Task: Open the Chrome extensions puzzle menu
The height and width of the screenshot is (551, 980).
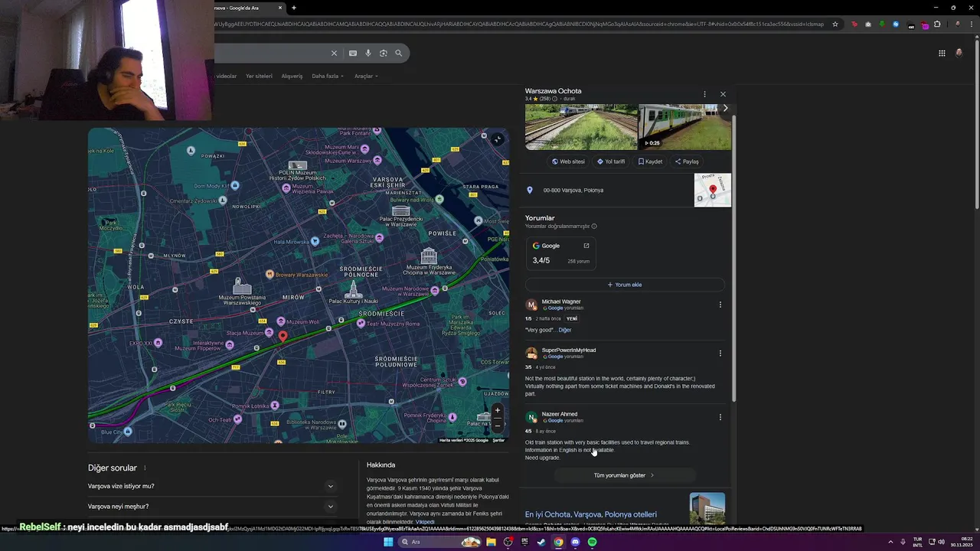Action: [x=937, y=24]
